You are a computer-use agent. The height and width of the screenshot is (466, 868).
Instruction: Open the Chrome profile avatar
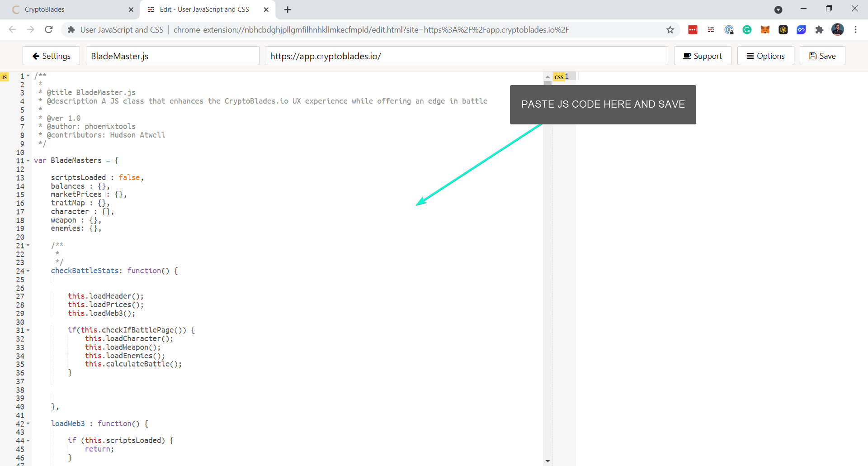pos(838,30)
